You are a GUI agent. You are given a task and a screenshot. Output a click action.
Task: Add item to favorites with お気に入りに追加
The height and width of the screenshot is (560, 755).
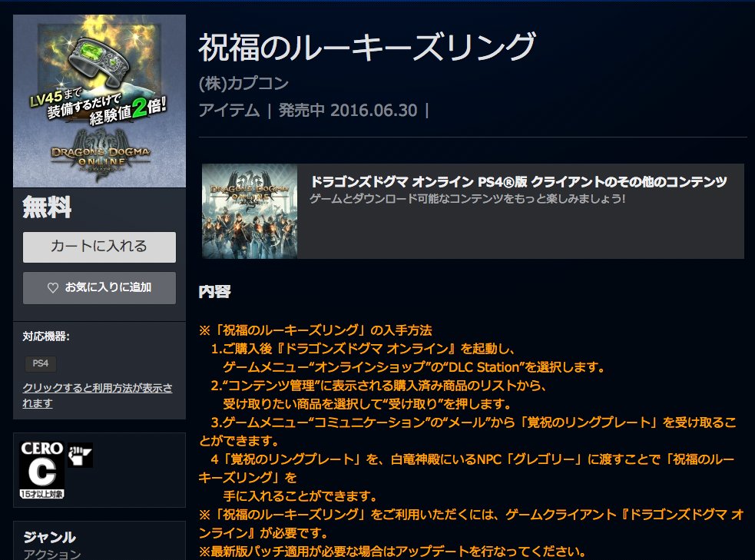point(99,287)
